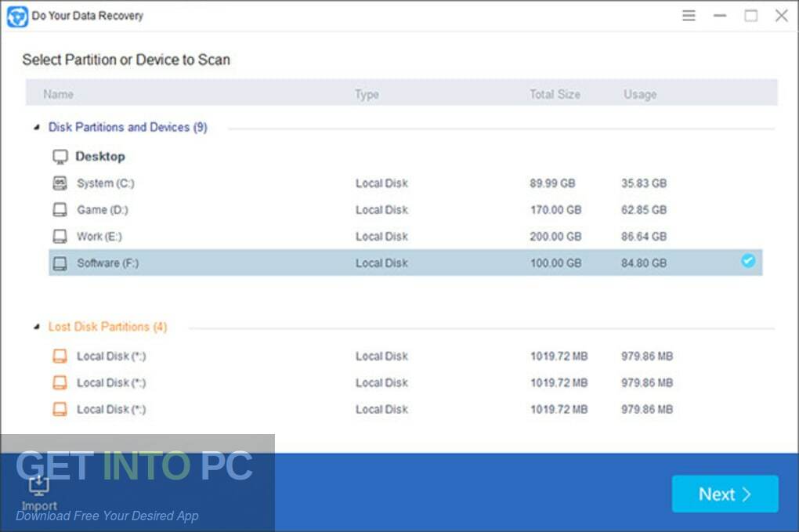Viewport: 799px width, 532px height.
Task: Toggle the blue checkmark on Software (F:)
Action: [748, 261]
